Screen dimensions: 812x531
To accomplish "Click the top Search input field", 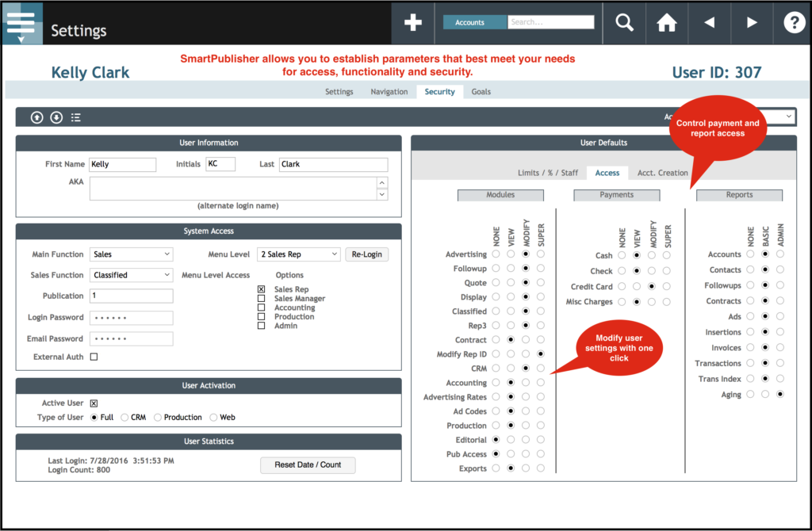I will coord(550,21).
